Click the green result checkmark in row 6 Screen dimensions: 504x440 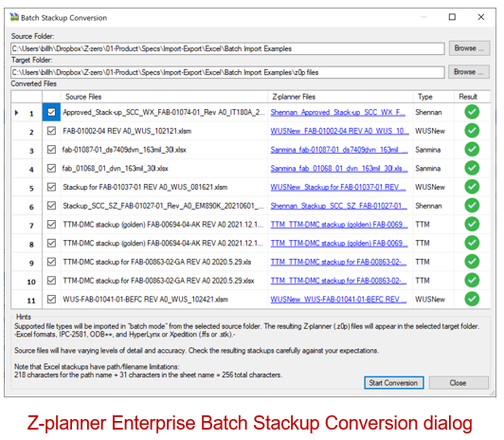pyautogui.click(x=472, y=206)
